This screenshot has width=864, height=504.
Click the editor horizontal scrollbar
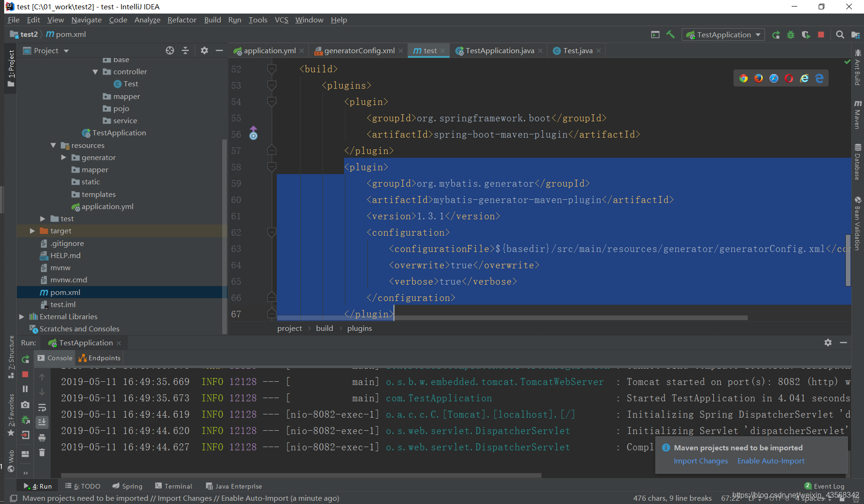[x=512, y=318]
